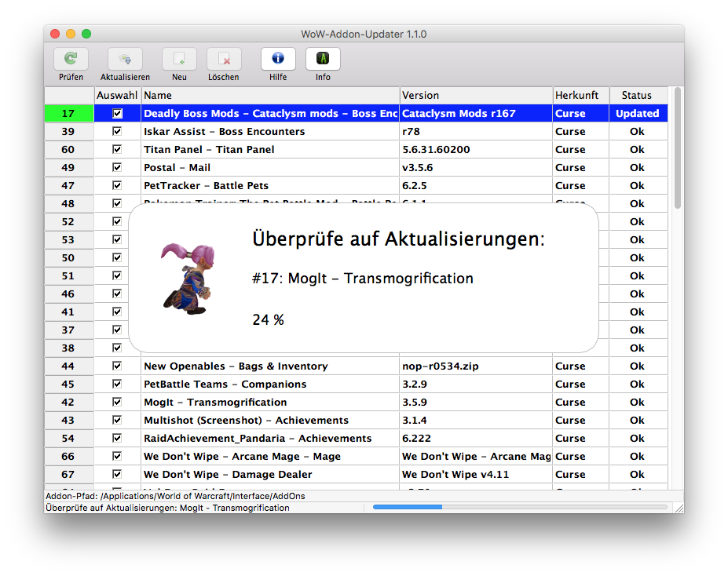
Task: Close the WoW-Addon-Updater window
Action: 55,34
